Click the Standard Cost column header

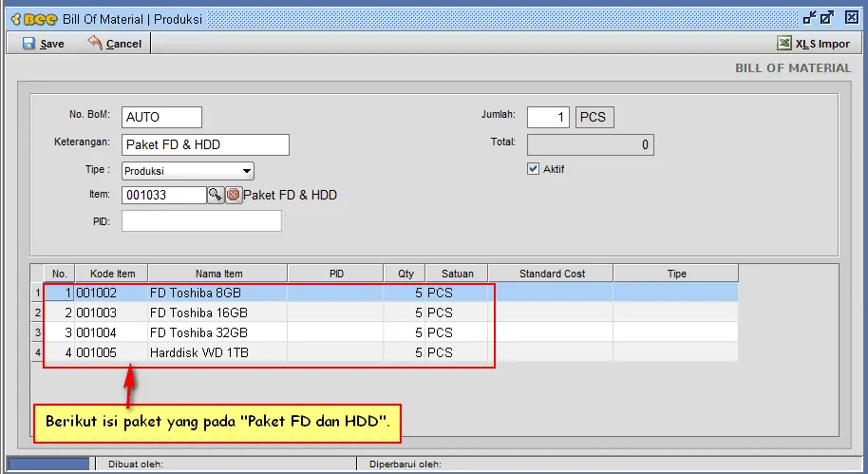552,274
